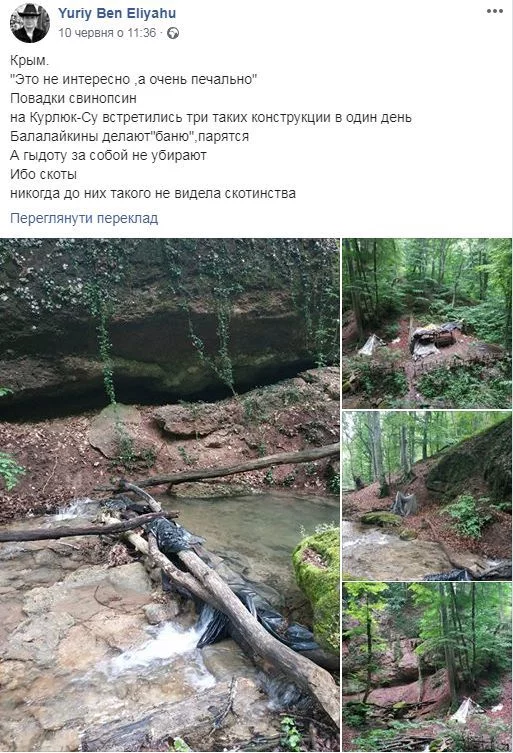Click the line mentioning Курлюк-Су
This screenshot has height=753, width=513.
tap(211, 117)
